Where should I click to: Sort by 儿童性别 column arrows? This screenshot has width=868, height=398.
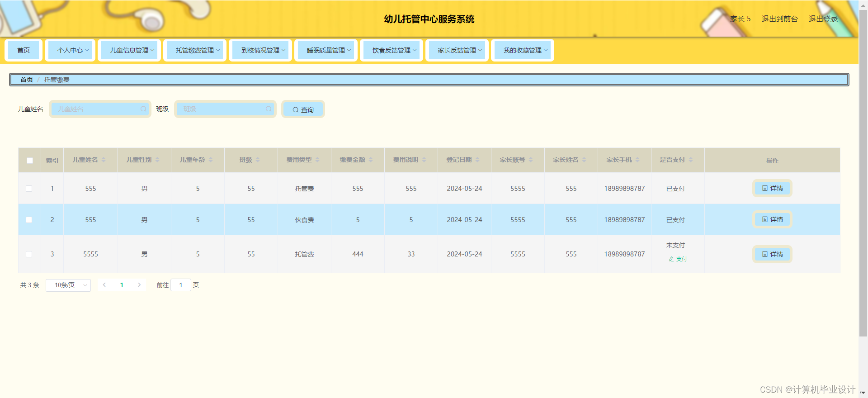tap(157, 160)
